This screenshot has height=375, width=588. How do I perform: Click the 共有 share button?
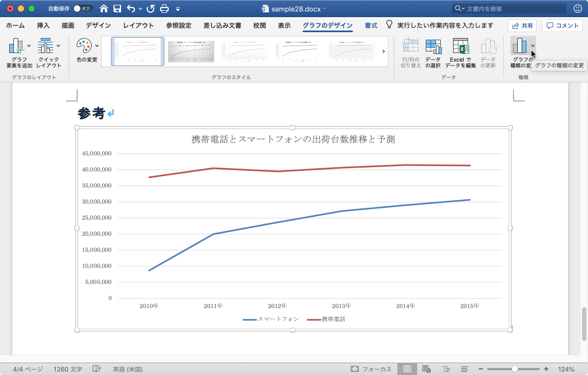[522, 26]
